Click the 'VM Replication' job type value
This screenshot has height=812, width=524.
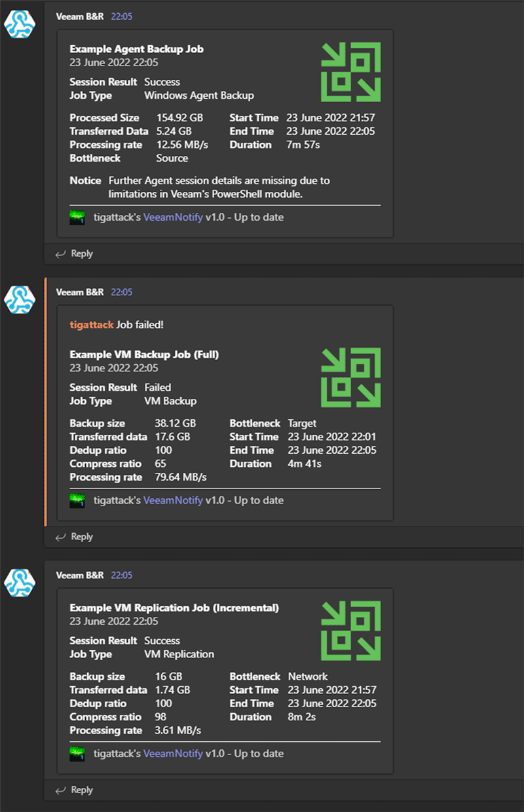179,654
